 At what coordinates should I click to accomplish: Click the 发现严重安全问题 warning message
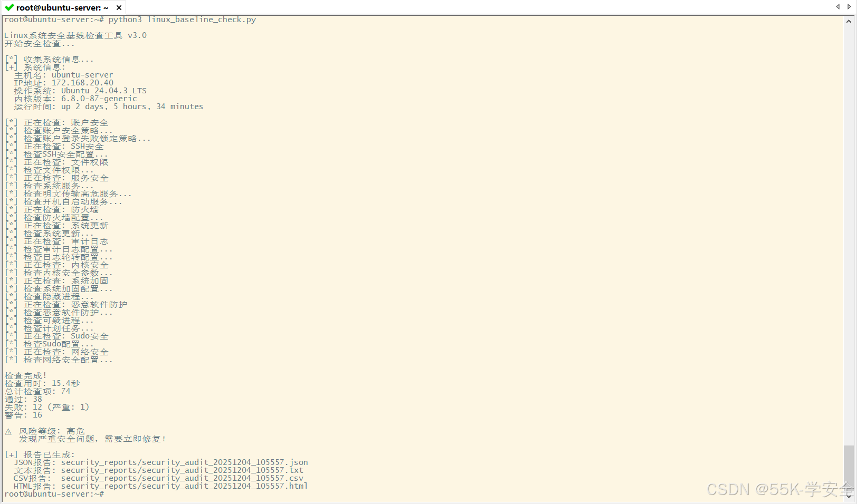(93, 439)
